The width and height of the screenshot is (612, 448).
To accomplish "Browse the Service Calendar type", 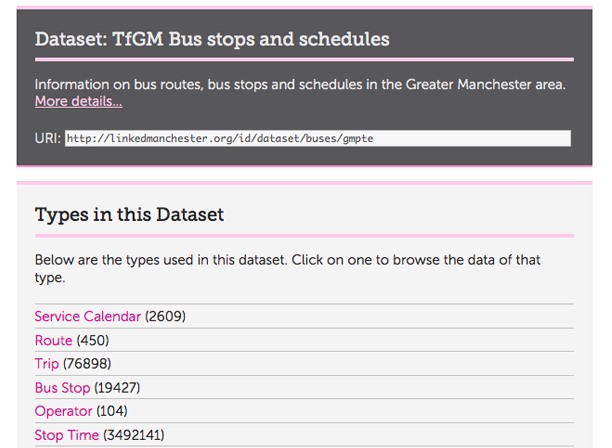I will tap(88, 316).
